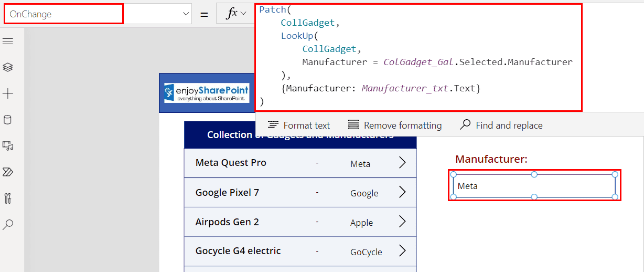The height and width of the screenshot is (272, 644).
Task: Click Remove formatting button
Action: [395, 125]
